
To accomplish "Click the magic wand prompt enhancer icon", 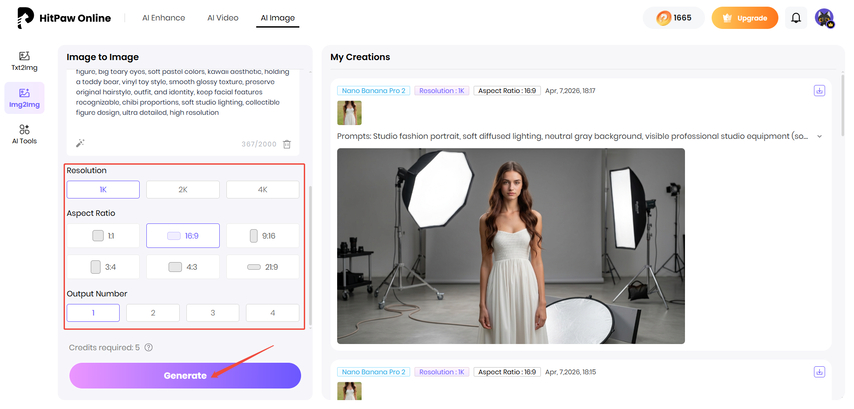I will 81,144.
